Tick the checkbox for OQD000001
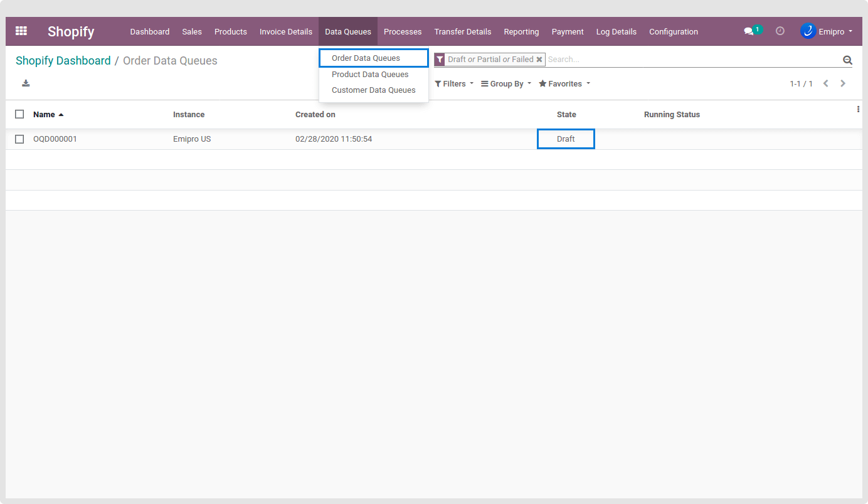Image resolution: width=868 pixels, height=504 pixels. click(x=19, y=139)
